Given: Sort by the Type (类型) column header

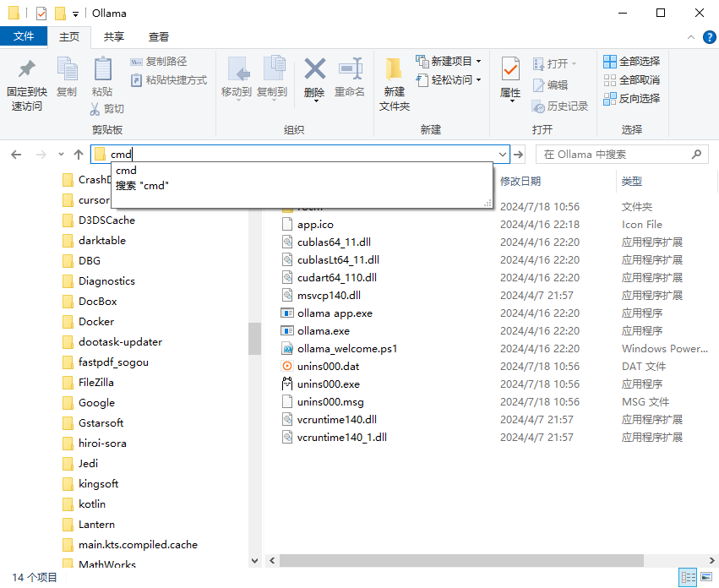Looking at the screenshot, I should (631, 181).
